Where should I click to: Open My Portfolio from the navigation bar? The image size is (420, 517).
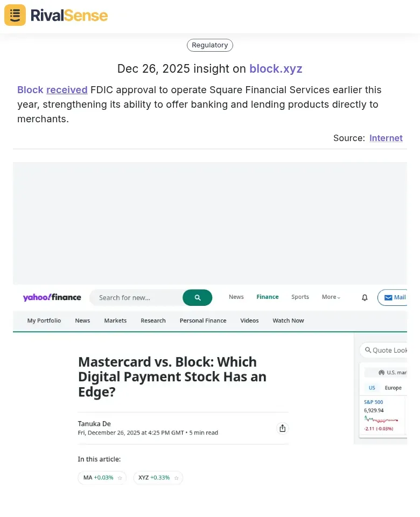44,320
